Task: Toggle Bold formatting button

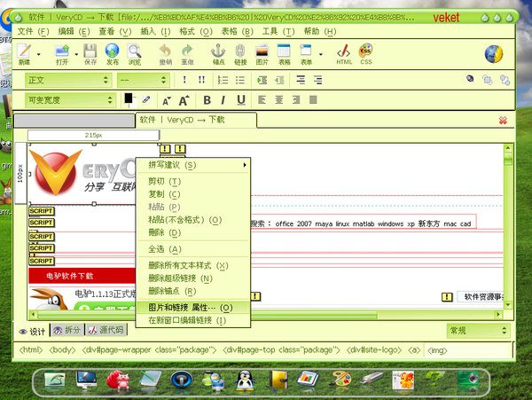Action: (207, 100)
